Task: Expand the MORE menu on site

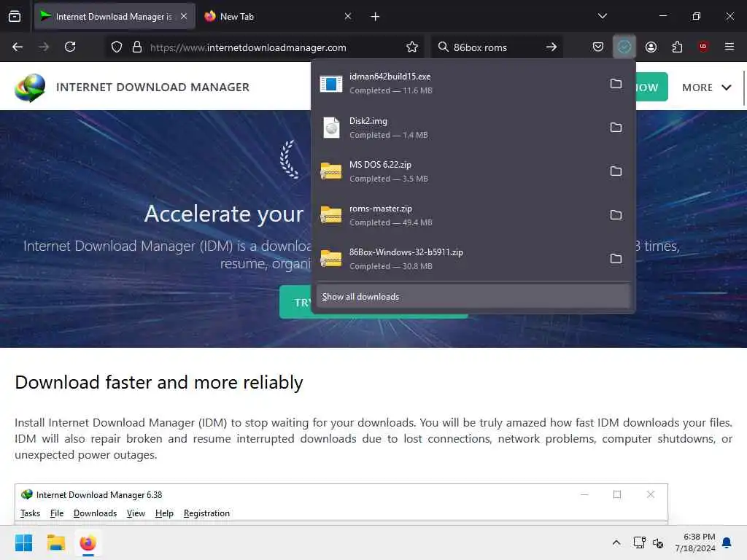Action: pos(706,87)
